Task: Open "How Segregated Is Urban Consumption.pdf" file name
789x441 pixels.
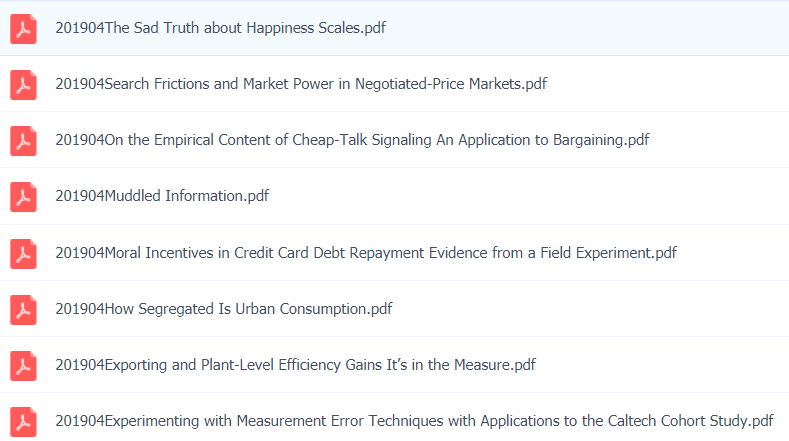Action: point(223,309)
